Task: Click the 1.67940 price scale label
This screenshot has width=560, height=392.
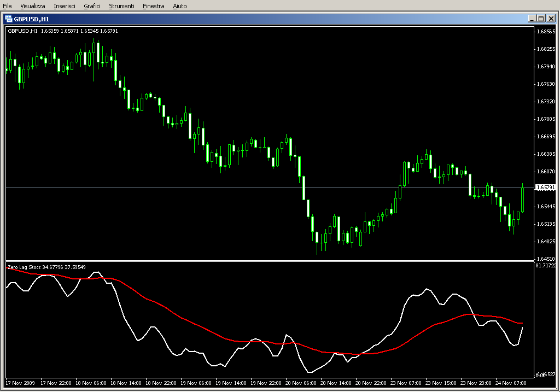Action: [546, 66]
